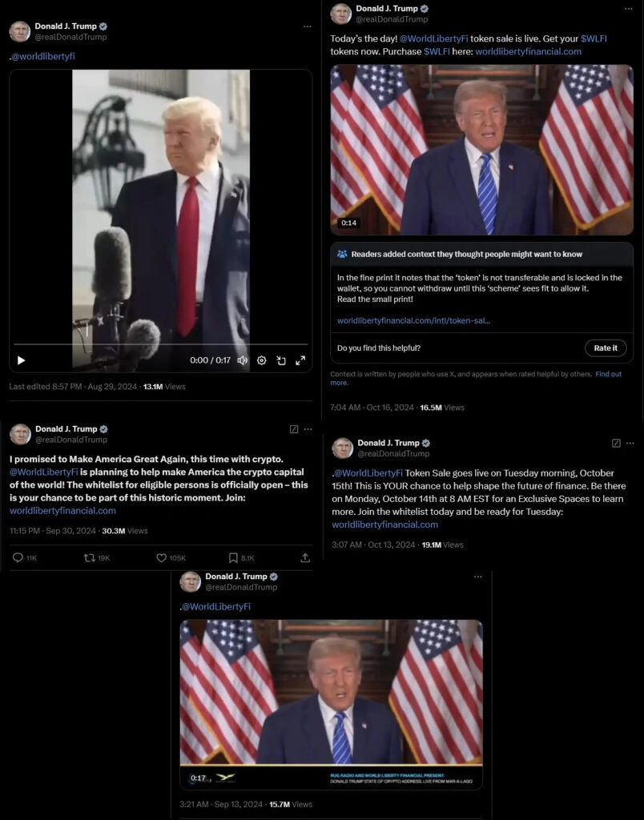
Task: Click the video progress bar in first tweet
Action: click(x=161, y=344)
